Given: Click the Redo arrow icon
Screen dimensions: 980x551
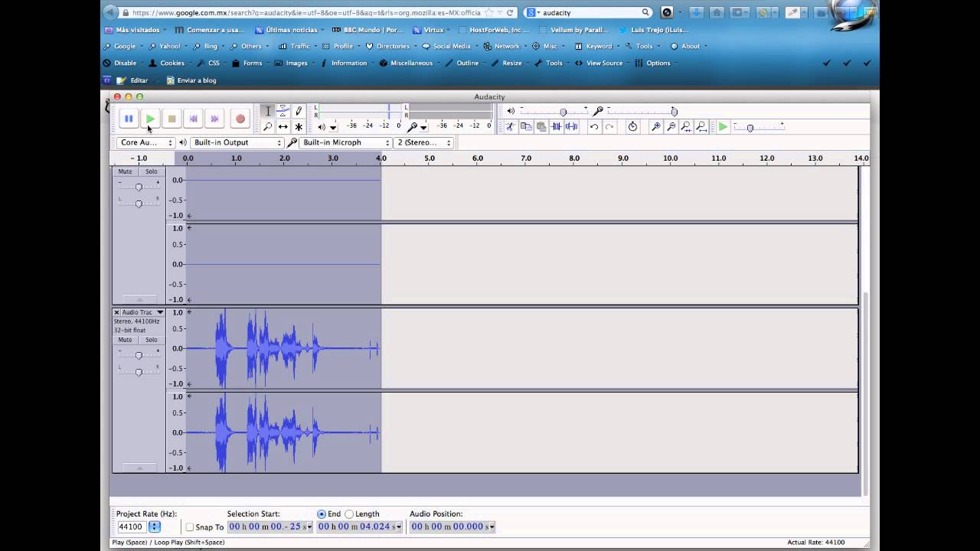Looking at the screenshot, I should click(x=609, y=126).
